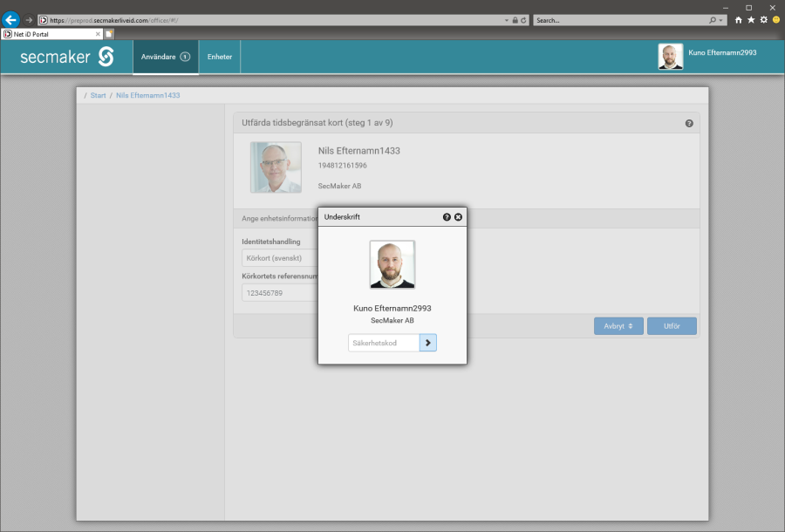Open browser Home icon
Image resolution: width=785 pixels, height=532 pixels.
739,19
